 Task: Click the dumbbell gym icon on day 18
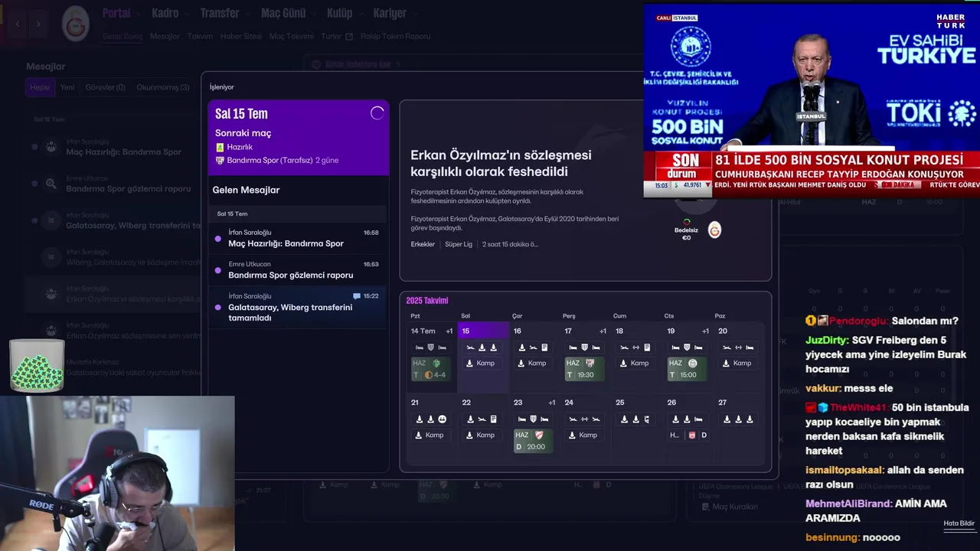[635, 347]
